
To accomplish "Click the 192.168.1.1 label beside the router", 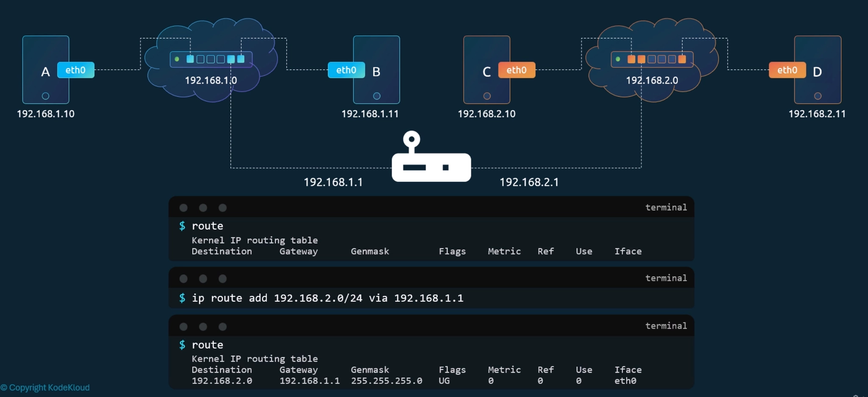I will (x=333, y=182).
